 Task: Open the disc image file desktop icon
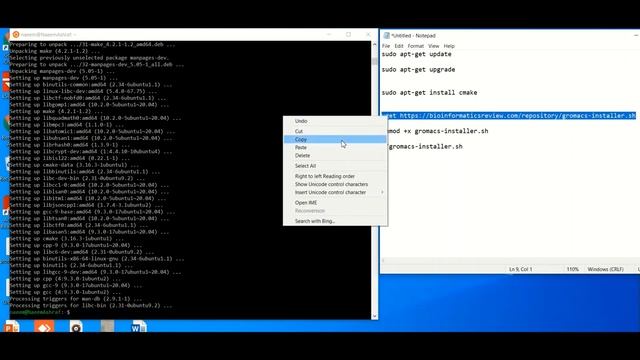point(76,327)
